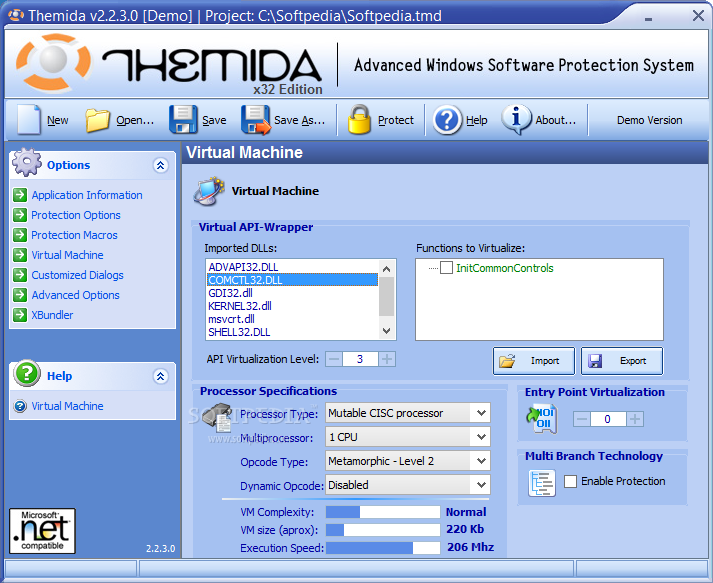Select SHELL32.DLL in Imported DLLs
The height and width of the screenshot is (583, 713).
[292, 332]
